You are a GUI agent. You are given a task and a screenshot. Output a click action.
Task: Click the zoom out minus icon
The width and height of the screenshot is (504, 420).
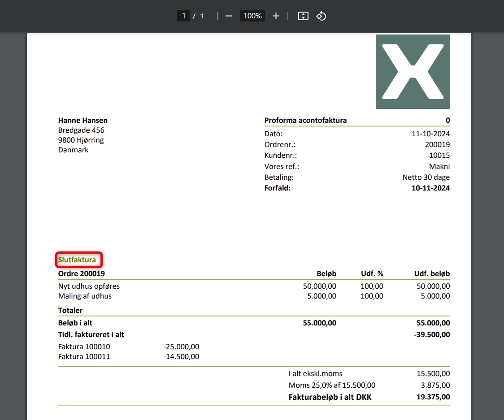[229, 16]
